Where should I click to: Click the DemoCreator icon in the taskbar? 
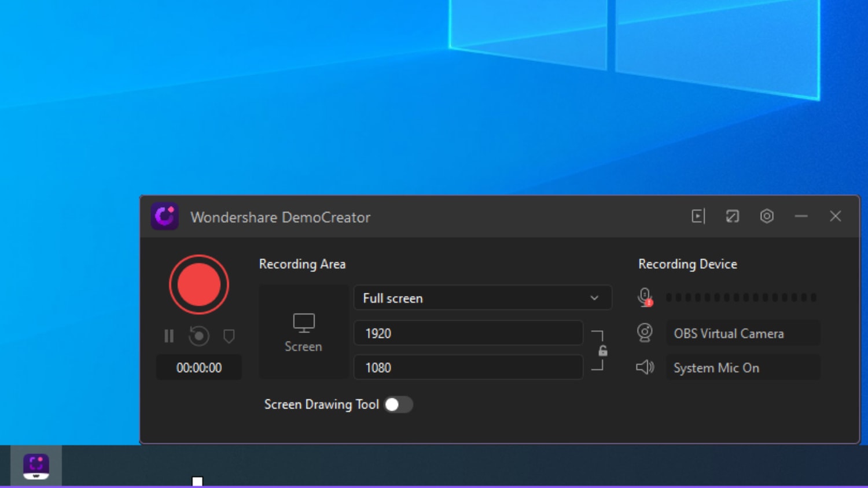pyautogui.click(x=36, y=465)
